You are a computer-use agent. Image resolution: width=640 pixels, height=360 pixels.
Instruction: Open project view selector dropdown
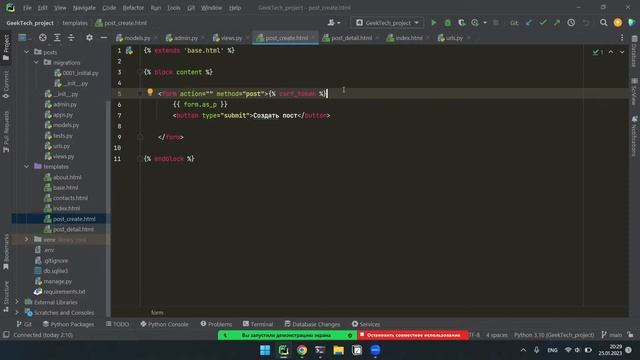tap(24, 38)
